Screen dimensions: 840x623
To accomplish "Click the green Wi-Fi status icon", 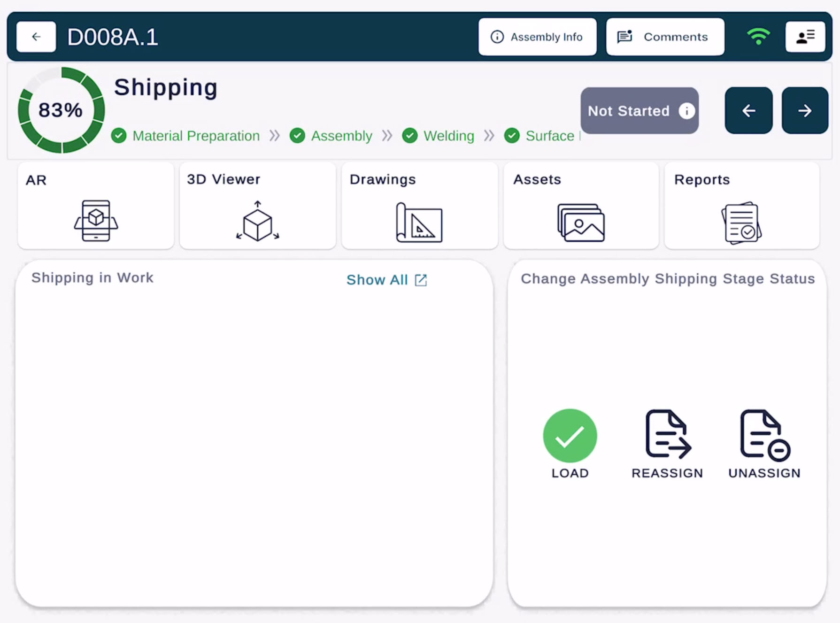I will point(758,37).
